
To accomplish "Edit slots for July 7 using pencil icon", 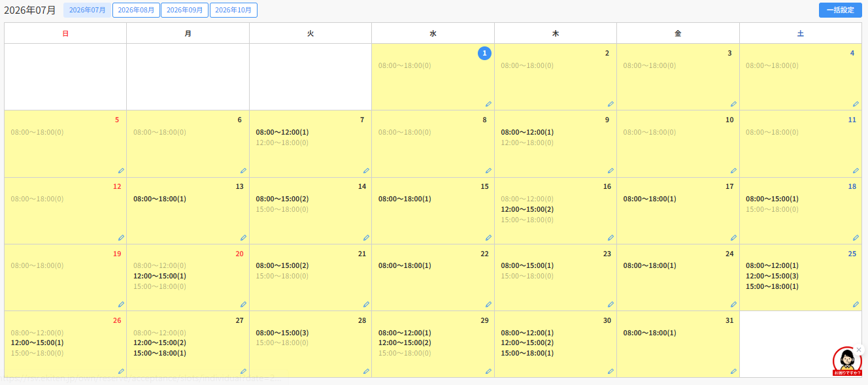I will coord(366,171).
